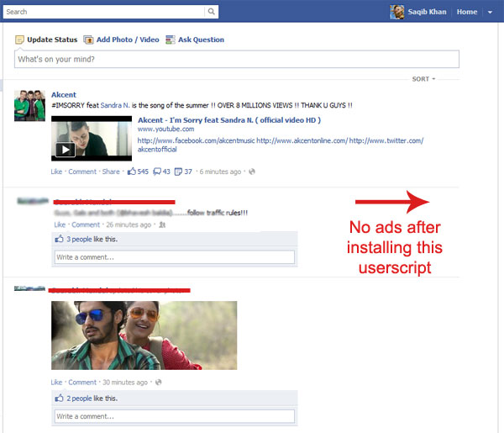Click public globe icon on Akcent post

click(x=252, y=172)
